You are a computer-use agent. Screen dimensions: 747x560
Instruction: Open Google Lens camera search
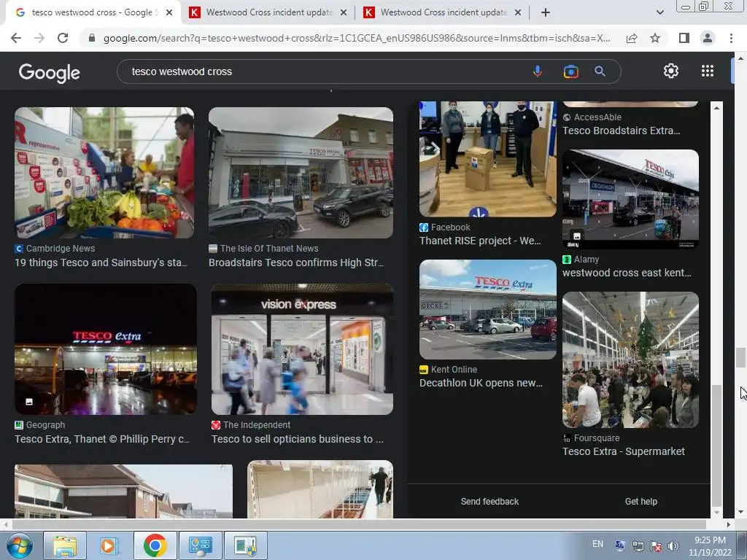coord(570,71)
